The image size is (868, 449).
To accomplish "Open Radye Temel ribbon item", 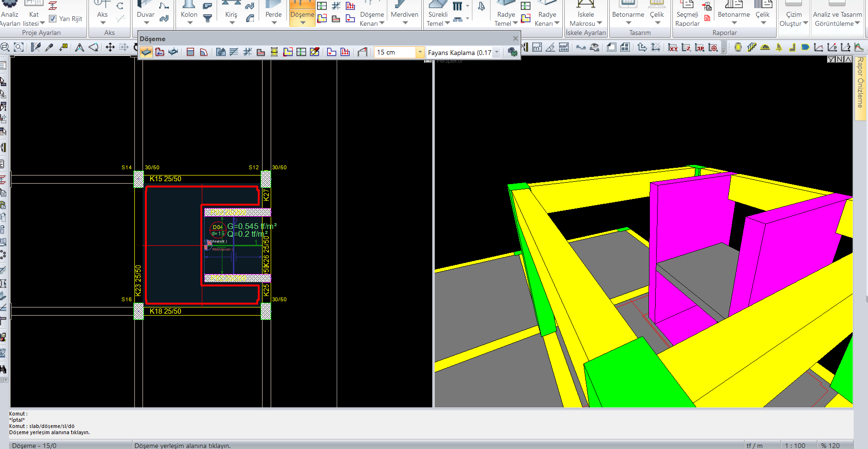I will [506, 13].
